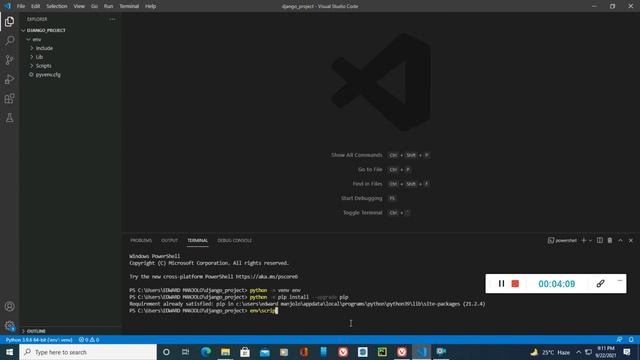Click the Windows Start button
This screenshot has height=360, width=640.
[9, 352]
